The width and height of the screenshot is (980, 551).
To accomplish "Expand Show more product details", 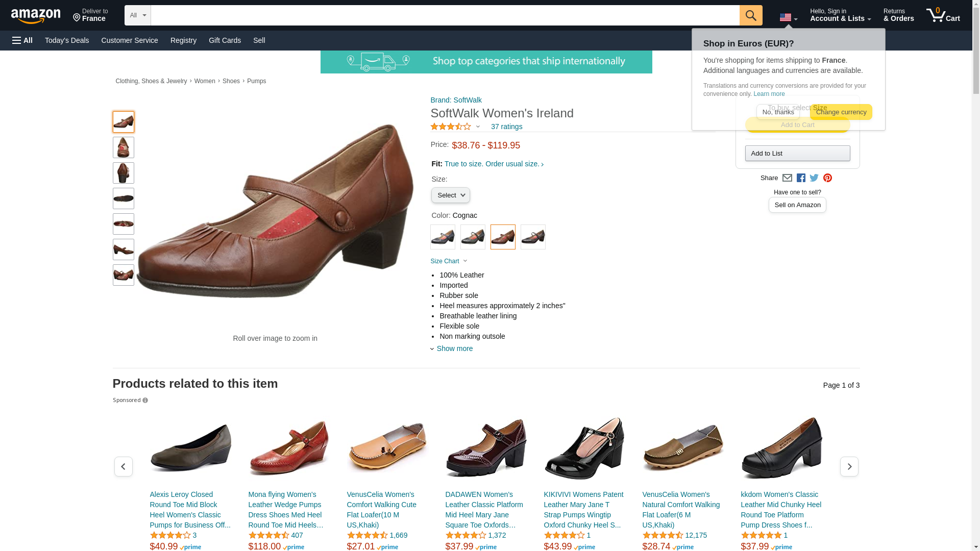I will 454,348.
